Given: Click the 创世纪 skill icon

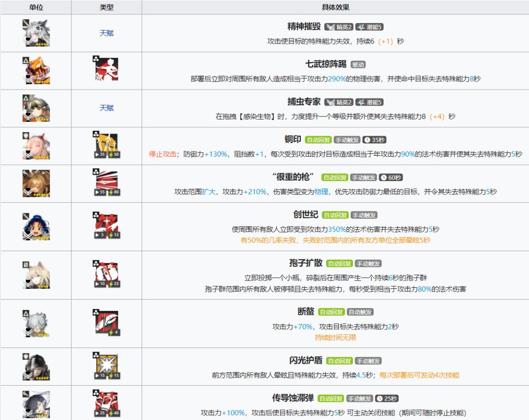Looking at the screenshot, I should tap(106, 225).
